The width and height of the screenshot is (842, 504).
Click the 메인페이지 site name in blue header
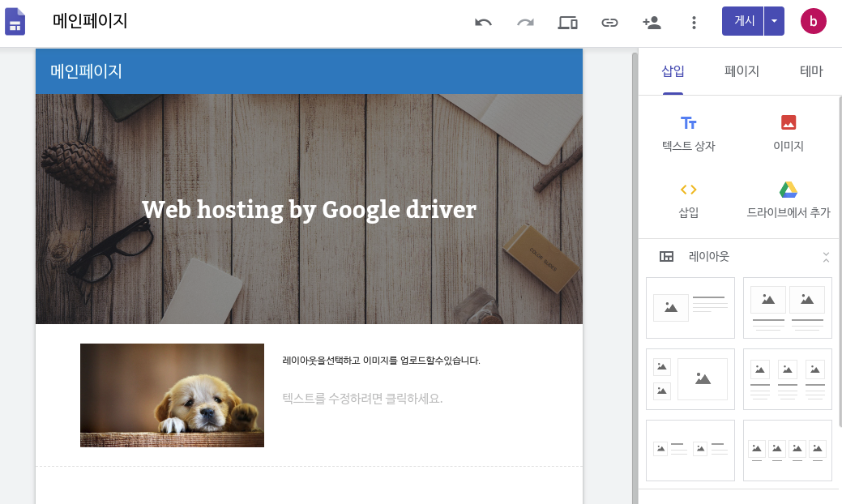86,70
